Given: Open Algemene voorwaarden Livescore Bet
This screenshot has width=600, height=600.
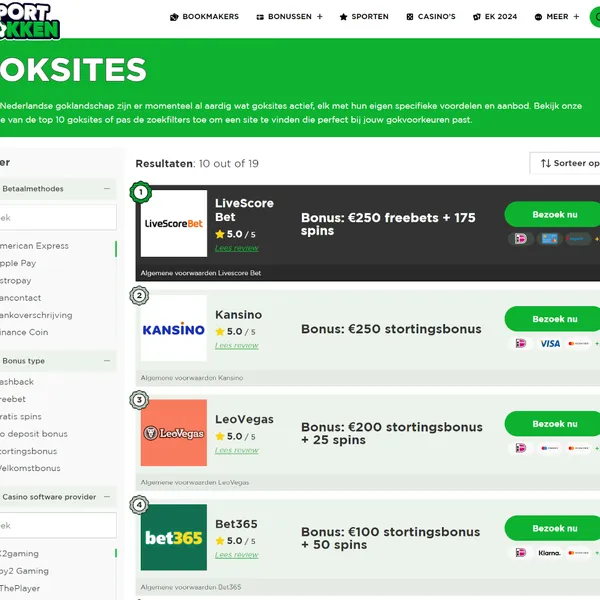Looking at the screenshot, I should pos(201,273).
